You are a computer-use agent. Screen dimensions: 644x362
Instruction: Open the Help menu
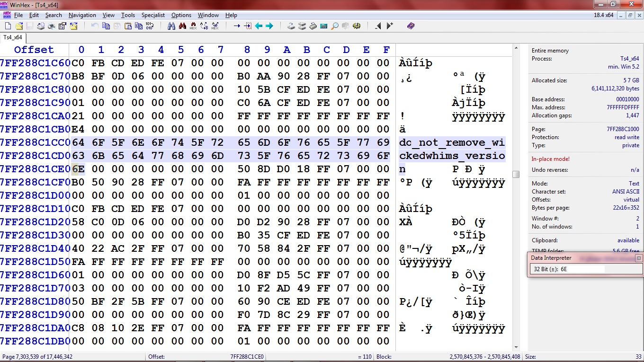(231, 15)
